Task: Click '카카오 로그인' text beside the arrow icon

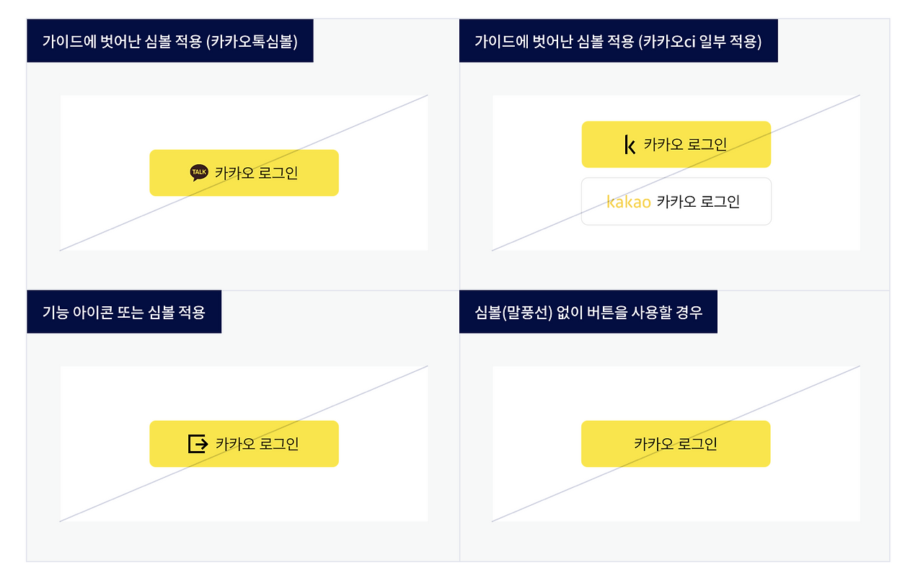Action: click(257, 444)
